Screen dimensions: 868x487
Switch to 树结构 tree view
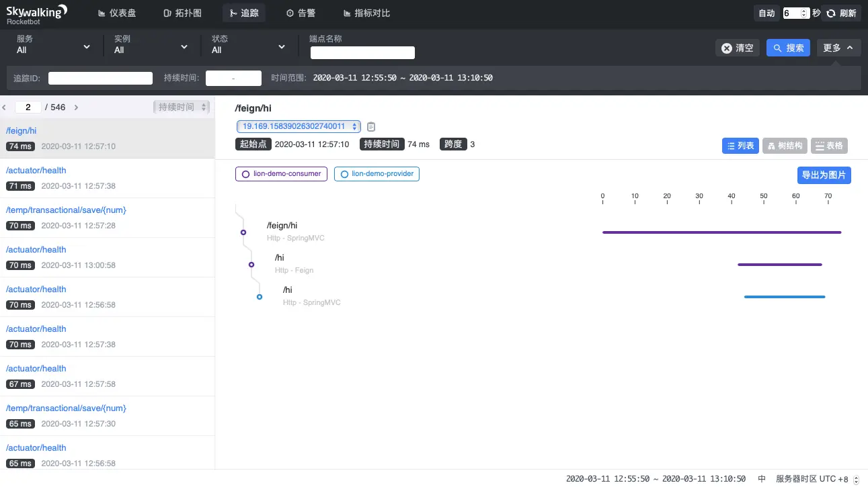tap(785, 146)
